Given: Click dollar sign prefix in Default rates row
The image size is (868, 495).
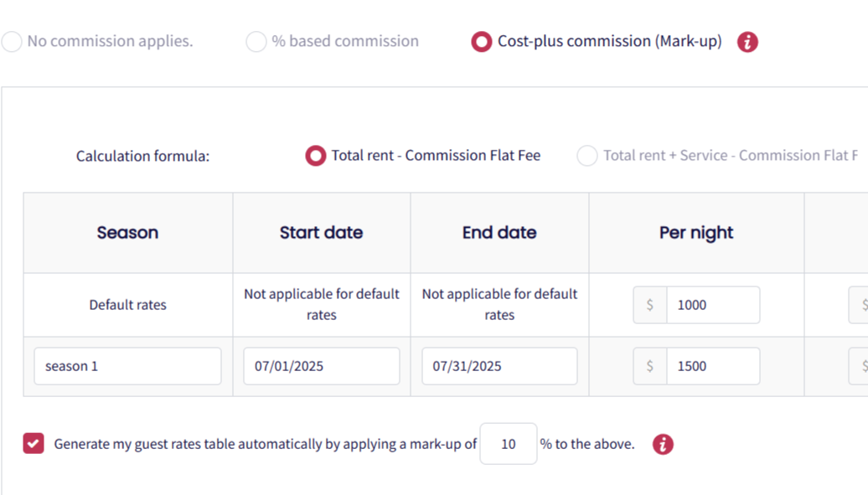Looking at the screenshot, I should coord(650,305).
